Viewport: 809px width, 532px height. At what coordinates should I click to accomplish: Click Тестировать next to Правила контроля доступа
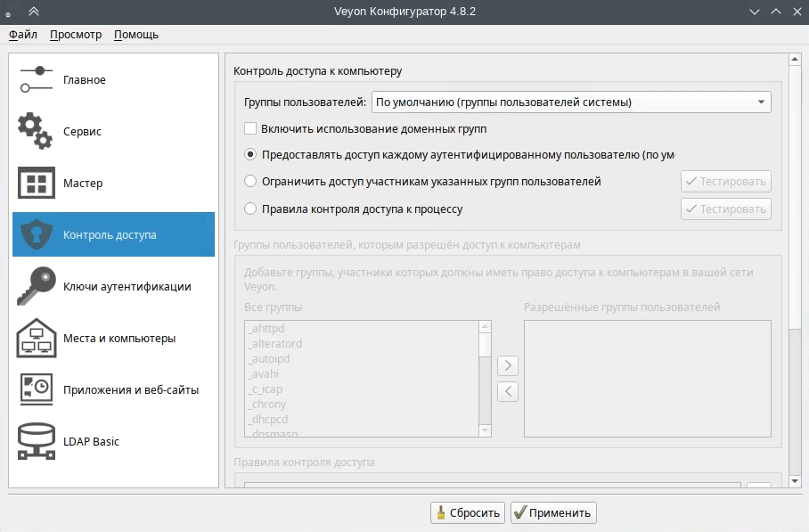click(x=726, y=209)
